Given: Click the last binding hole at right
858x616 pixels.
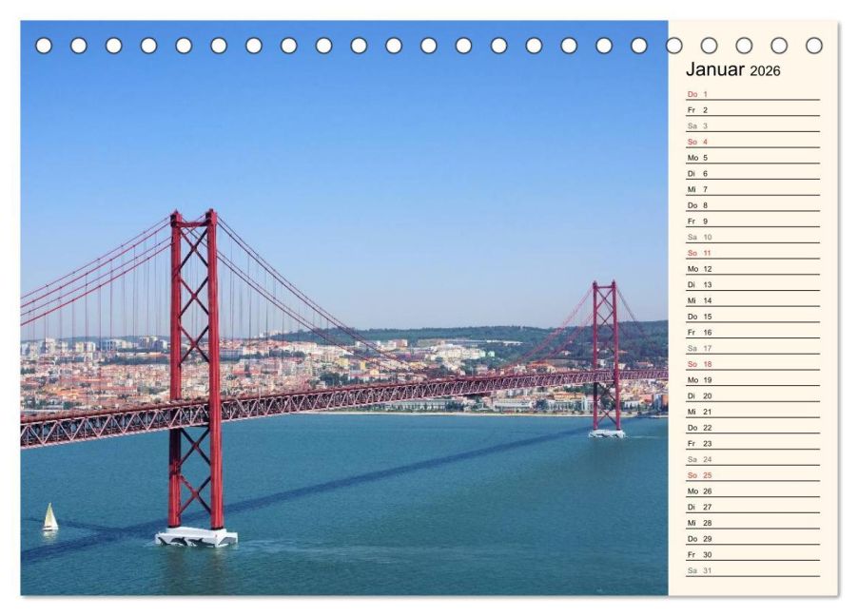Looking at the screenshot, I should point(813,46).
